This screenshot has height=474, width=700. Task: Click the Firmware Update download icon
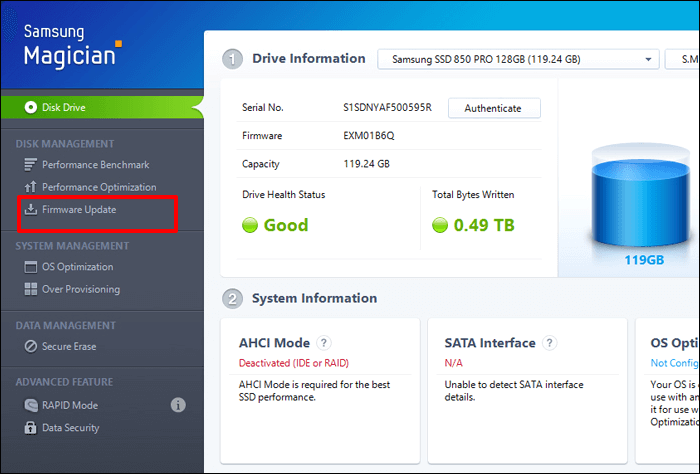(30, 209)
